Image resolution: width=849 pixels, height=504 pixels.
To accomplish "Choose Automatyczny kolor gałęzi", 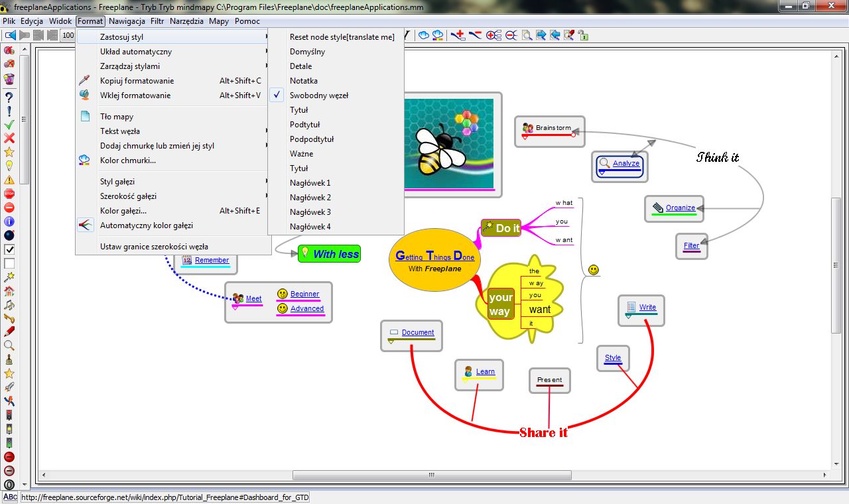I will click(173, 225).
